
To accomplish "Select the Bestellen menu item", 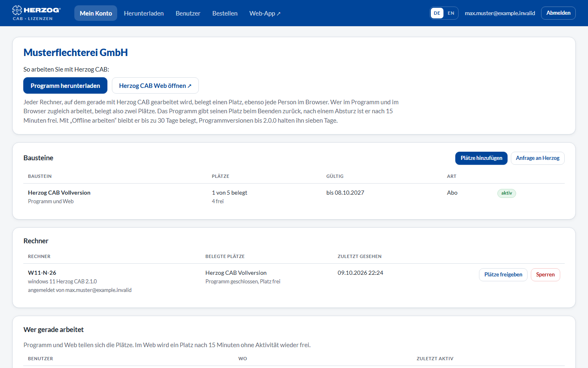I will click(225, 13).
